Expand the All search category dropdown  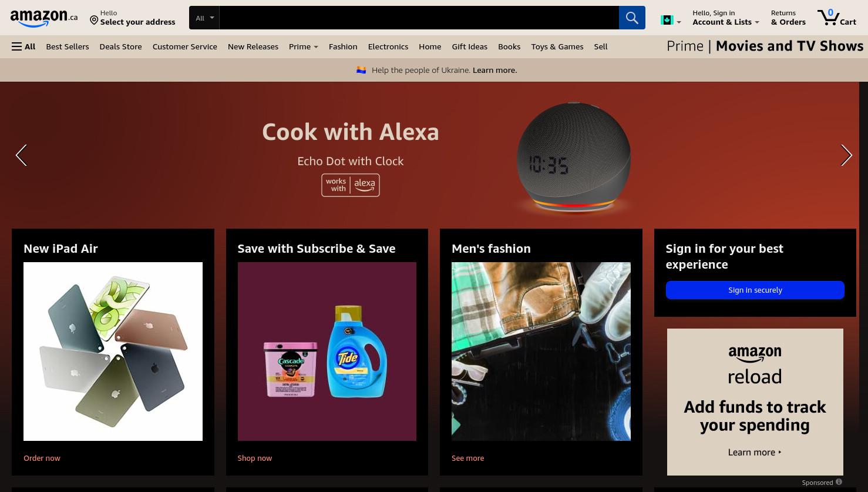click(x=204, y=18)
